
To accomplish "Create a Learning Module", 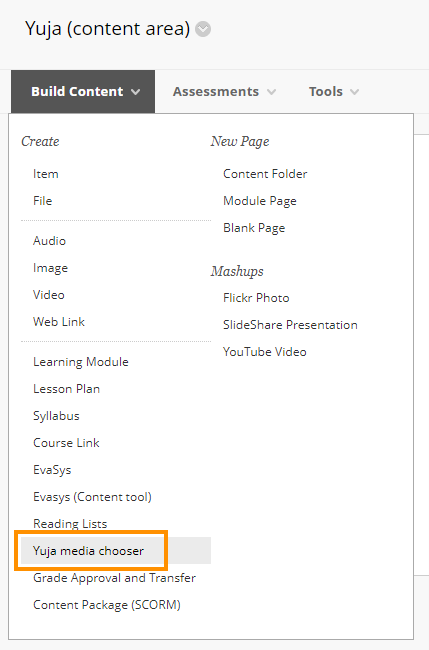I will tap(81, 362).
